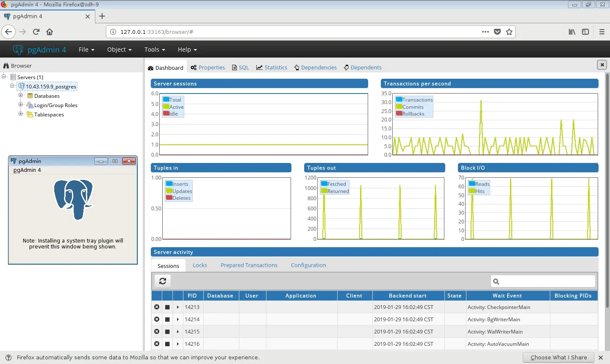Open the File menu
This screenshot has width=610, height=364.
(86, 50)
